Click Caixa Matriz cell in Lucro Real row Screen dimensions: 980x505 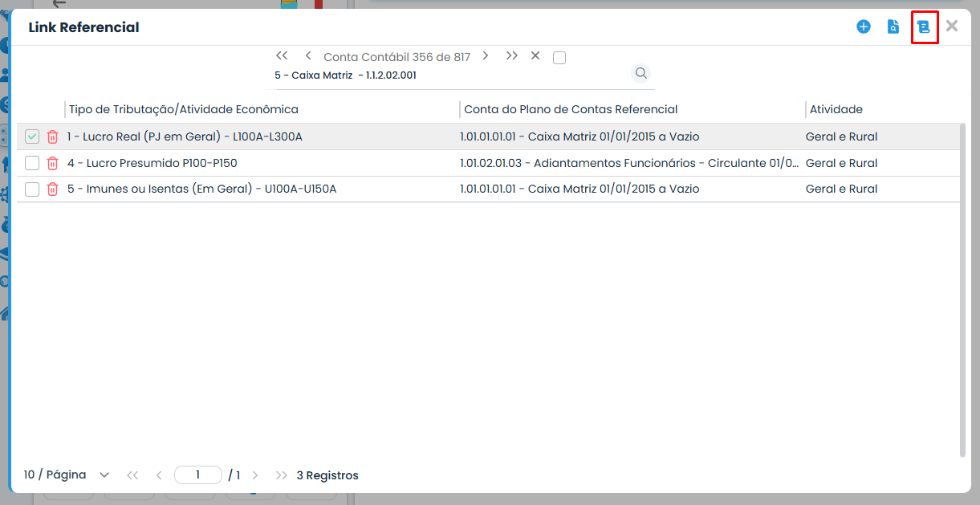tap(579, 136)
